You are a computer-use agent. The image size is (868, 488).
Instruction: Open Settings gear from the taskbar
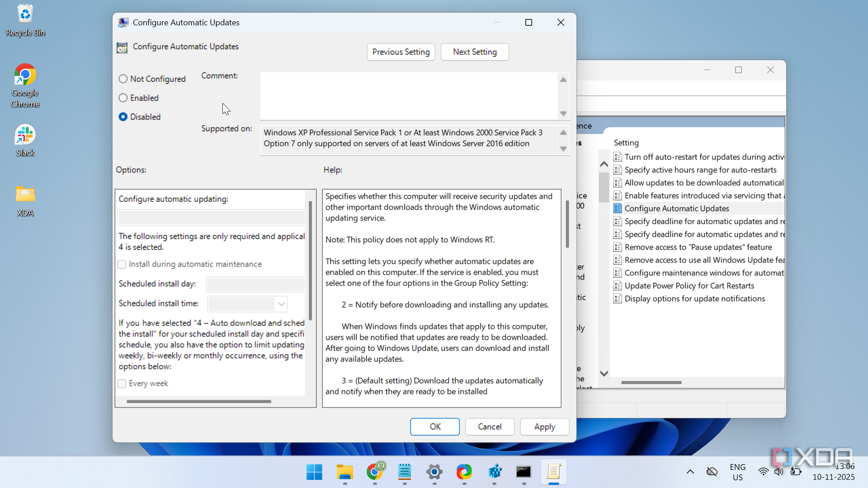pyautogui.click(x=434, y=472)
